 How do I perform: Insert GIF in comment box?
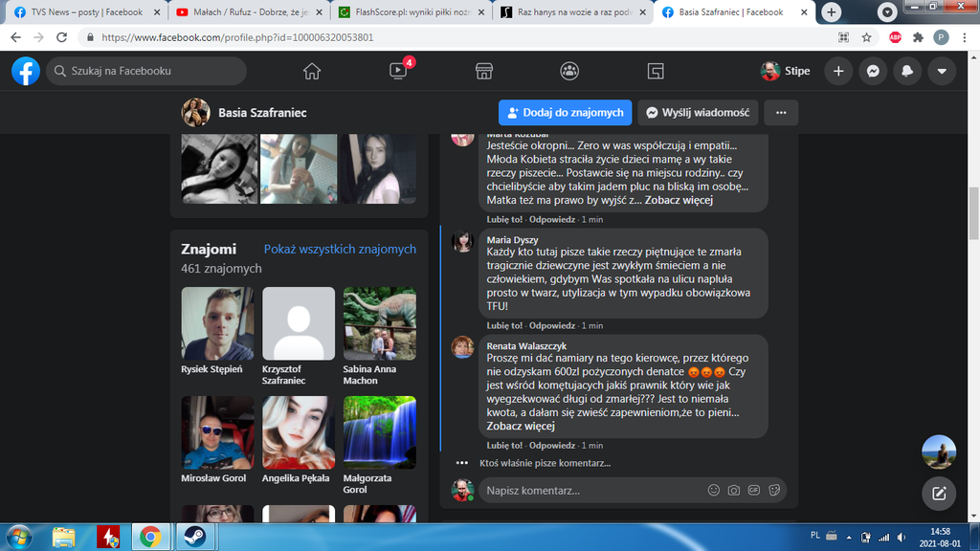point(754,491)
